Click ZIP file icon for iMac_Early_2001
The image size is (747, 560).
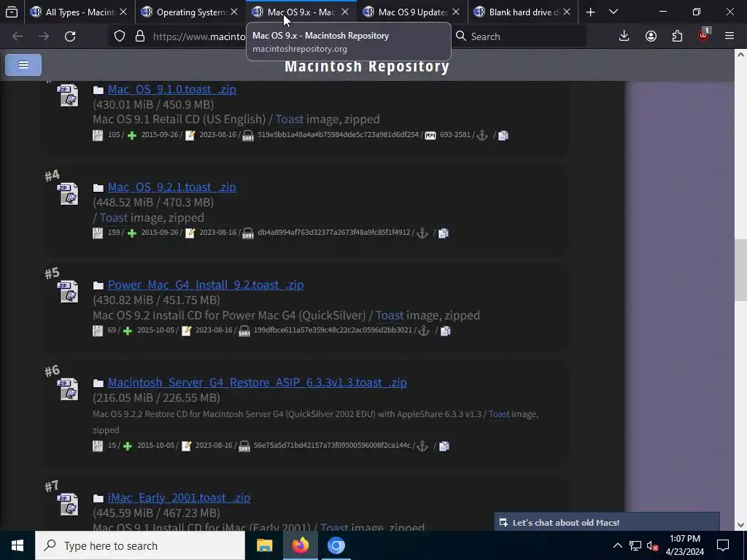tap(69, 505)
